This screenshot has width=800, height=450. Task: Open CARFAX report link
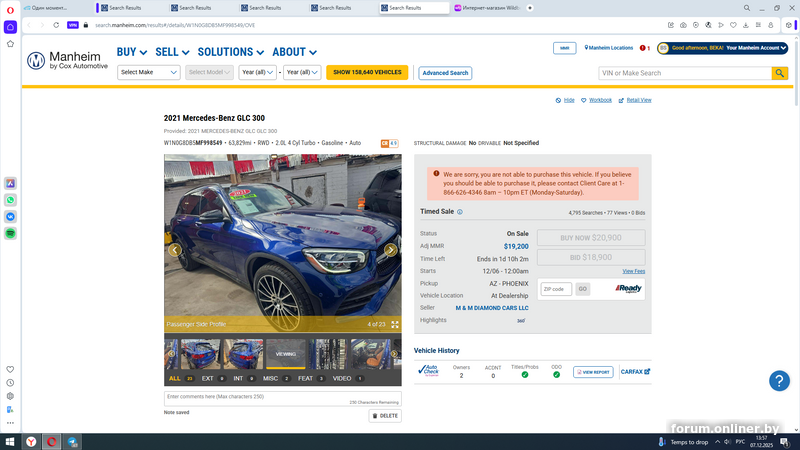pos(635,372)
